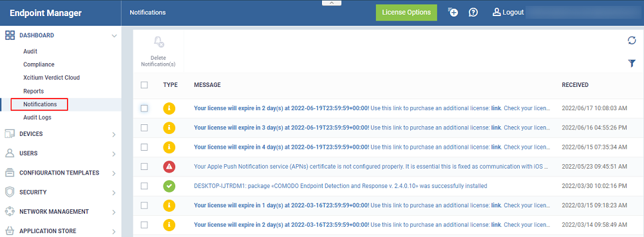The height and width of the screenshot is (237, 644).
Task: Click the Network Management icon
Action: pos(10,211)
